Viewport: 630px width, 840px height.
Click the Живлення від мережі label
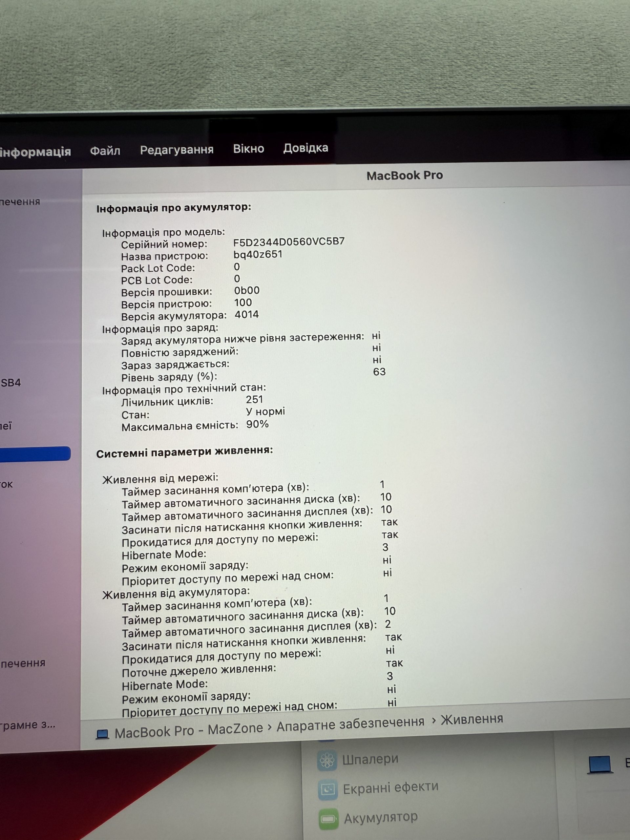[x=160, y=479]
